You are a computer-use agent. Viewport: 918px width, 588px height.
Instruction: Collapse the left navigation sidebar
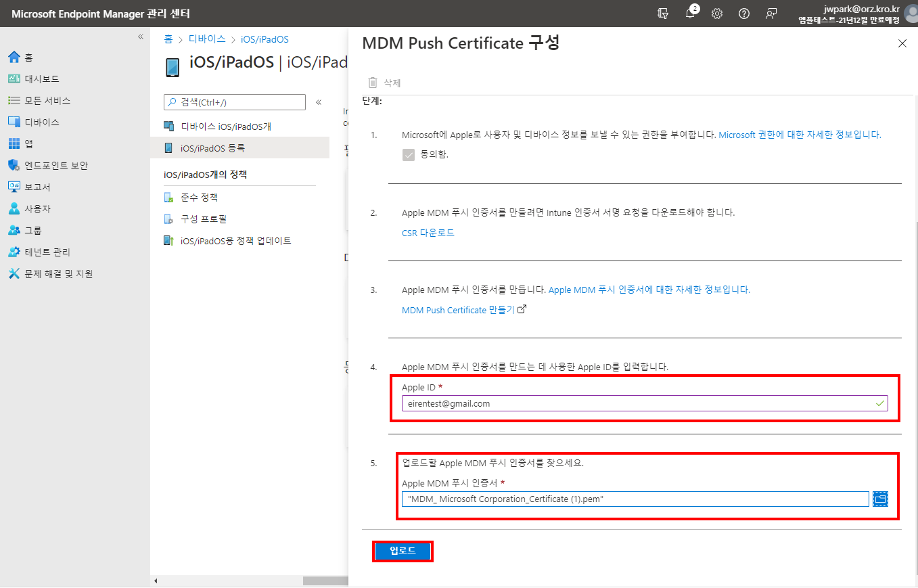click(x=141, y=37)
